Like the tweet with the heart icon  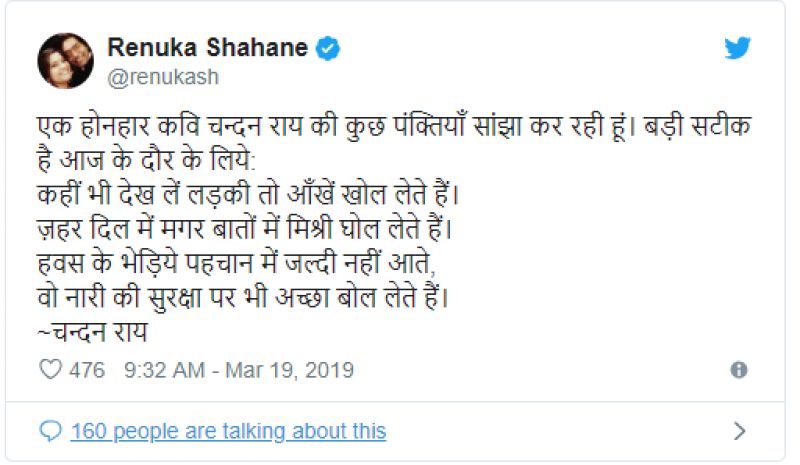pyautogui.click(x=50, y=370)
